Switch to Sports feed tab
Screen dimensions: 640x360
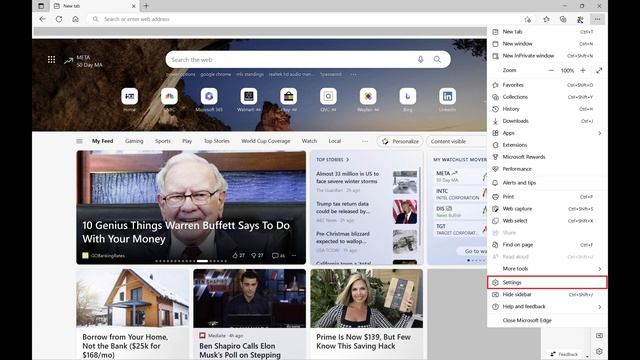(162, 141)
